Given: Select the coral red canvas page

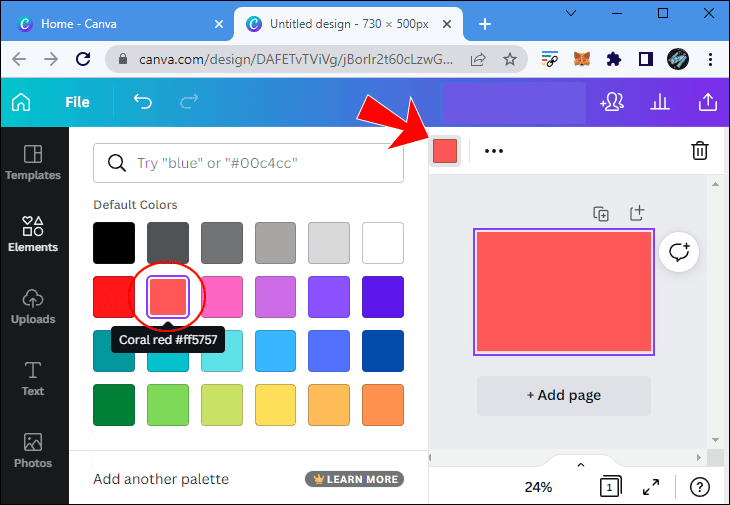Looking at the screenshot, I should [564, 292].
